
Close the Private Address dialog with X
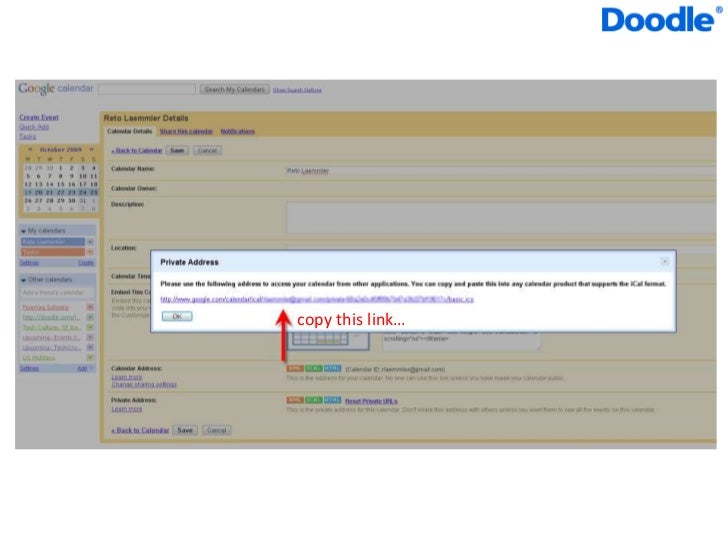(x=665, y=262)
